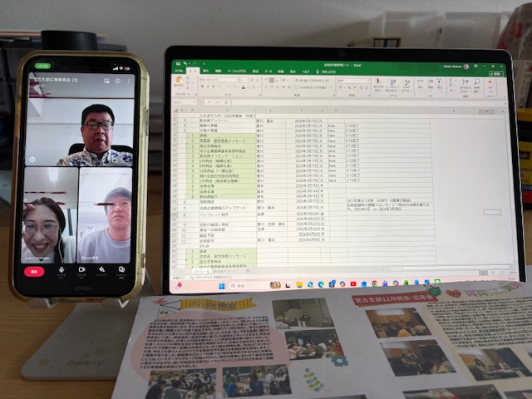532x399 pixels.
Task: Toggle bold formatting in Excel ribbon
Action: (x=201, y=86)
